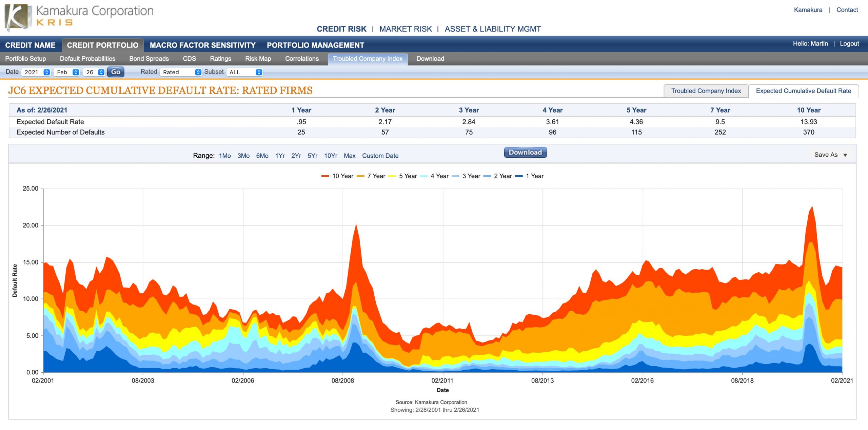
Task: Click the Kamakura top-right link
Action: 808,10
